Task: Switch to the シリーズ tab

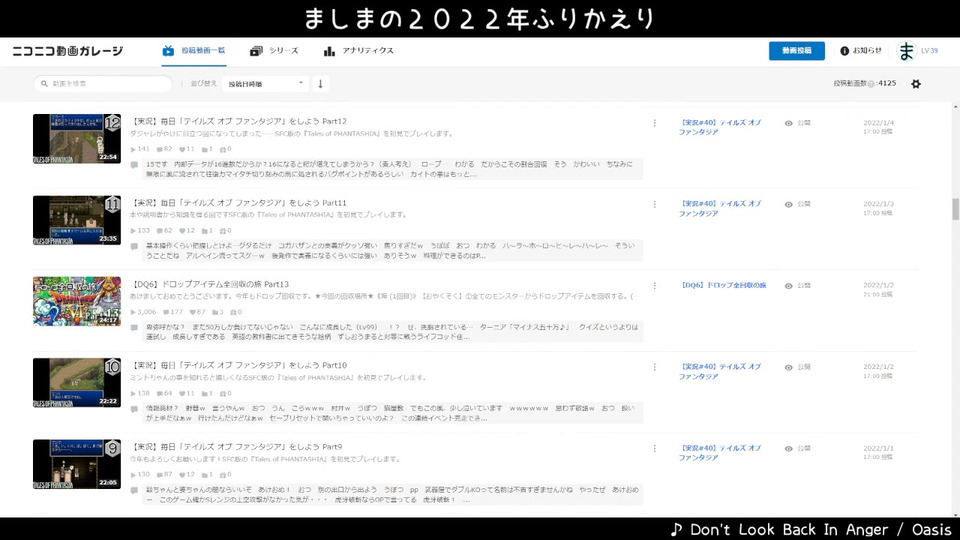Action: [x=274, y=51]
